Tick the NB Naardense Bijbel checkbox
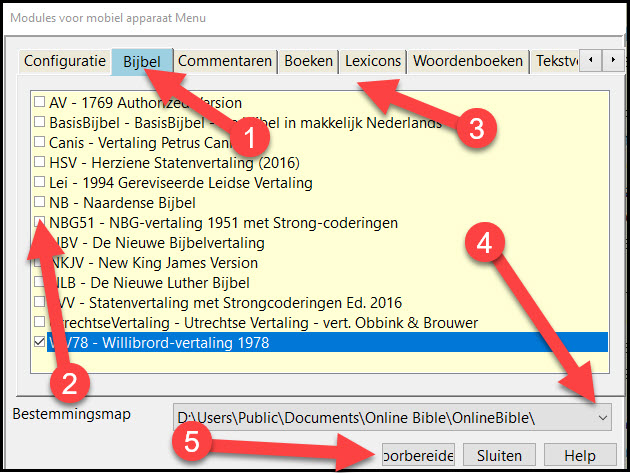This screenshot has width=630, height=473. click(39, 201)
